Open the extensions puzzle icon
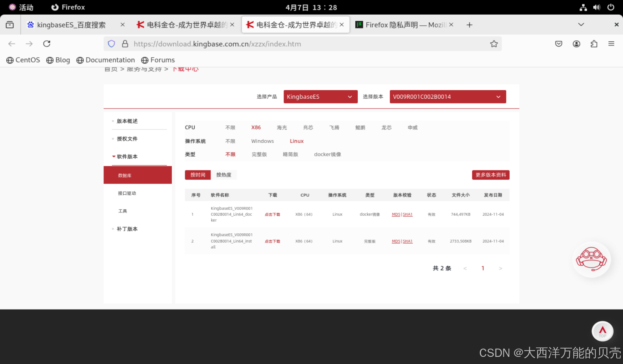623x364 pixels. pyautogui.click(x=594, y=44)
